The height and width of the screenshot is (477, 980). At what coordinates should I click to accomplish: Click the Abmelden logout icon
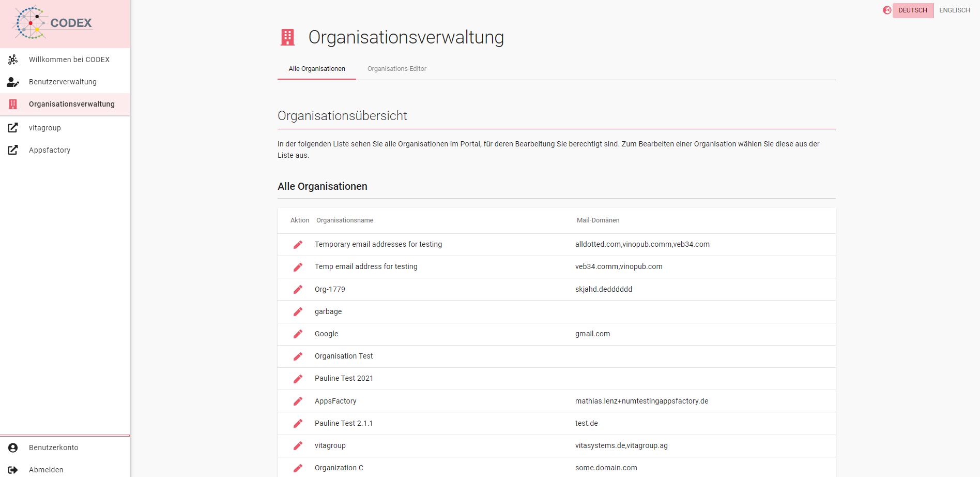(13, 470)
